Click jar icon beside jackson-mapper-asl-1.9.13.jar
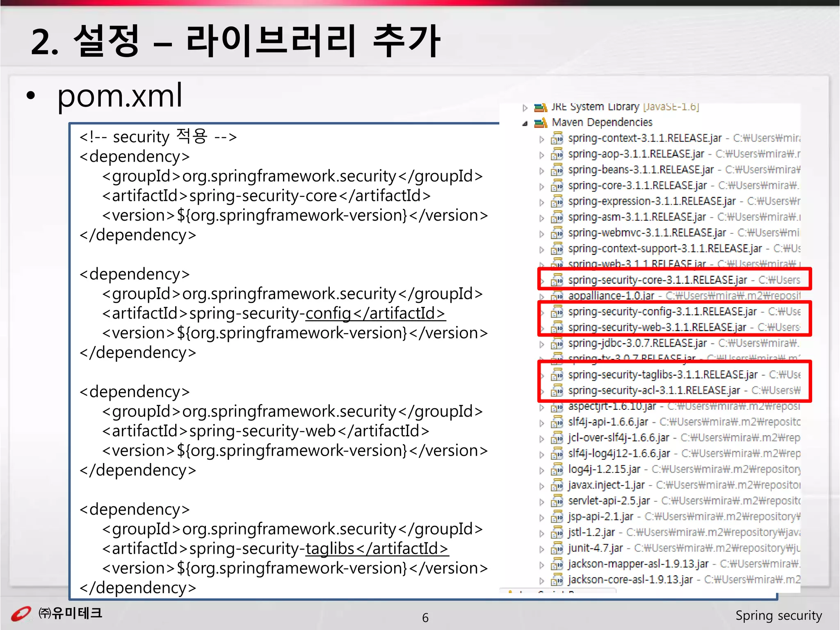This screenshot has width=840, height=630. pos(557,564)
